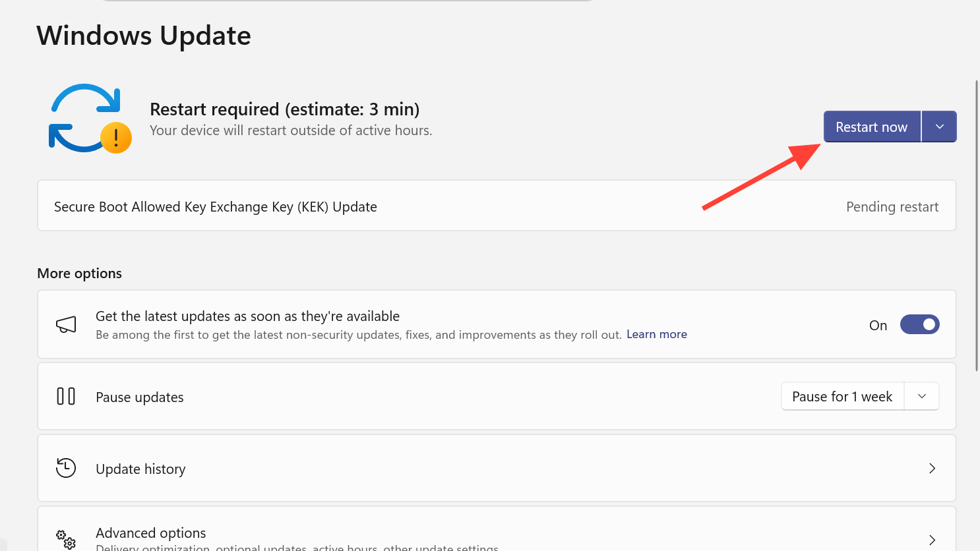This screenshot has height=551, width=980.
Task: Open the Advanced options page
Action: click(151, 533)
